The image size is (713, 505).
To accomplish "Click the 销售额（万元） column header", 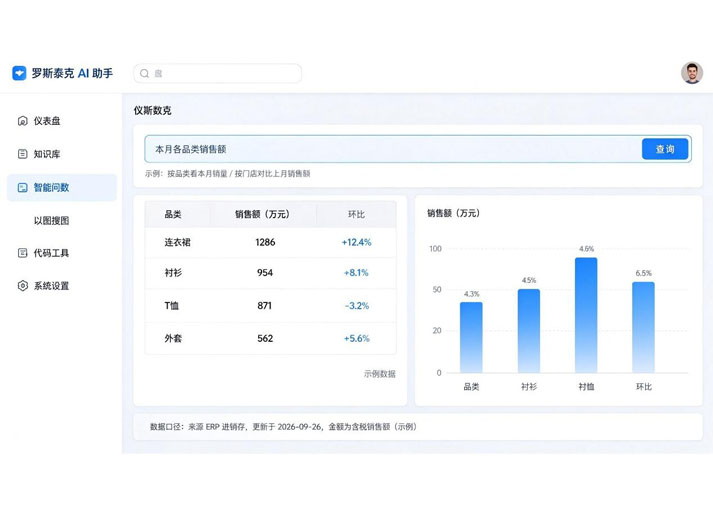I will click(262, 214).
